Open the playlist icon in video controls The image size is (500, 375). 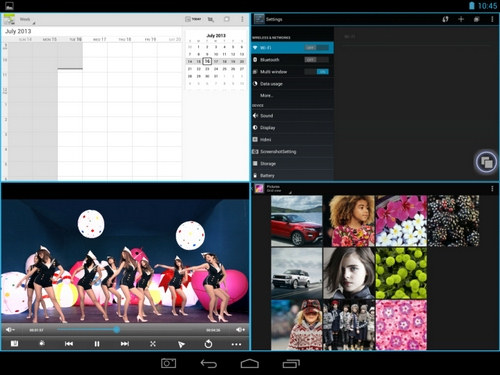pyautogui.click(x=14, y=343)
